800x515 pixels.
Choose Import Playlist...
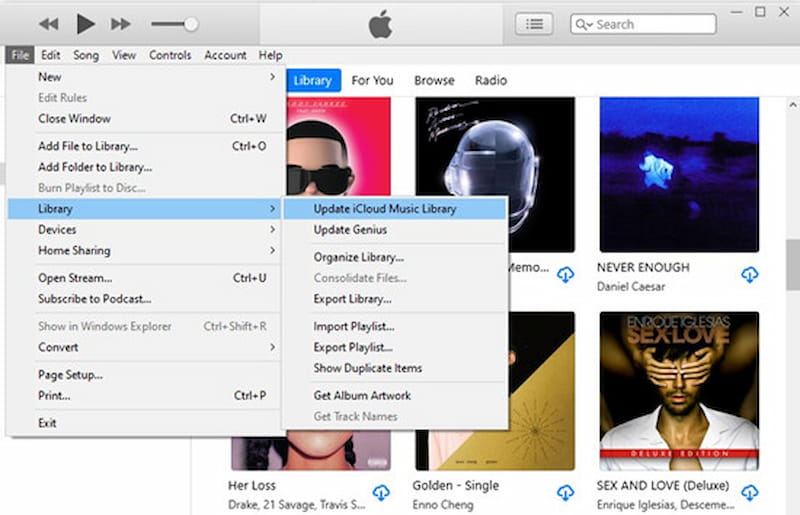point(395,326)
